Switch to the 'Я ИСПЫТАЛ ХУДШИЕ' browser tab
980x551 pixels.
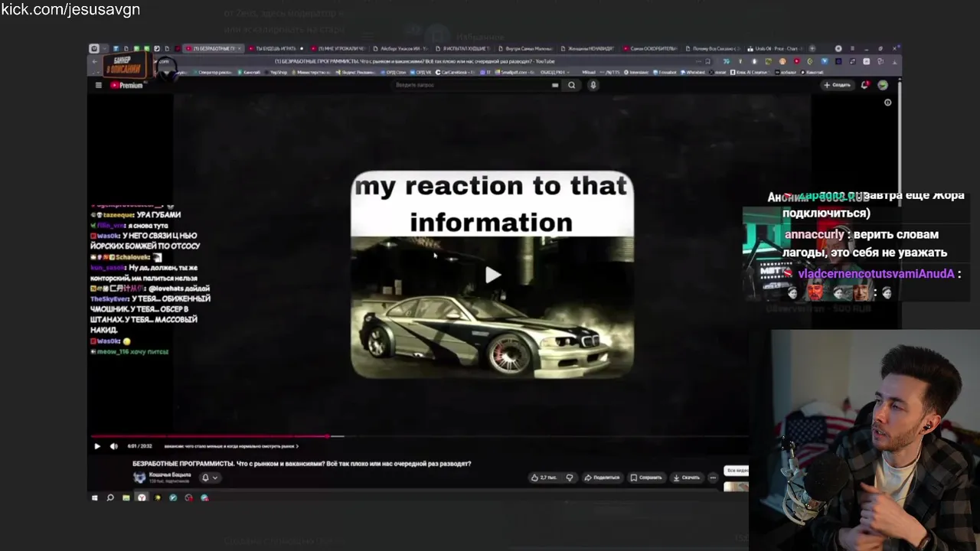(x=463, y=48)
